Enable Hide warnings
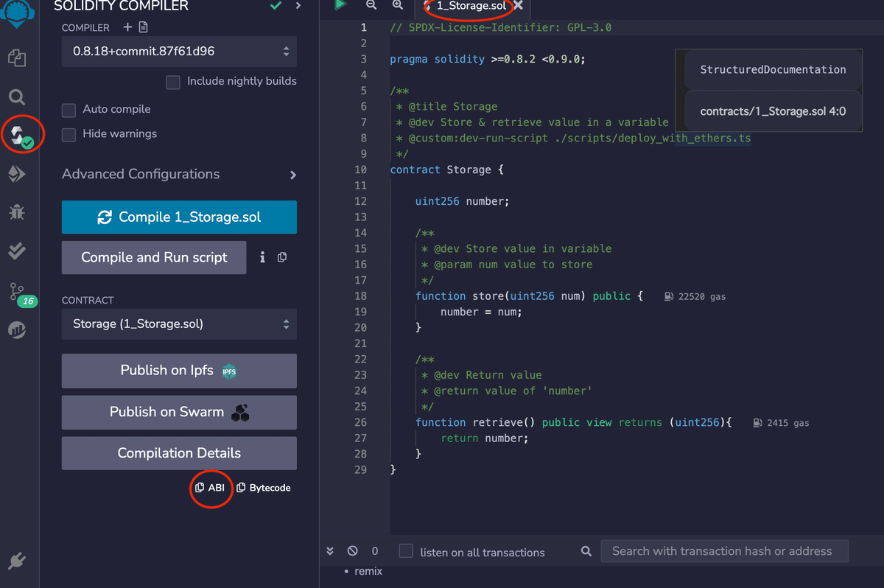Viewport: 884px width, 588px height. (x=69, y=134)
